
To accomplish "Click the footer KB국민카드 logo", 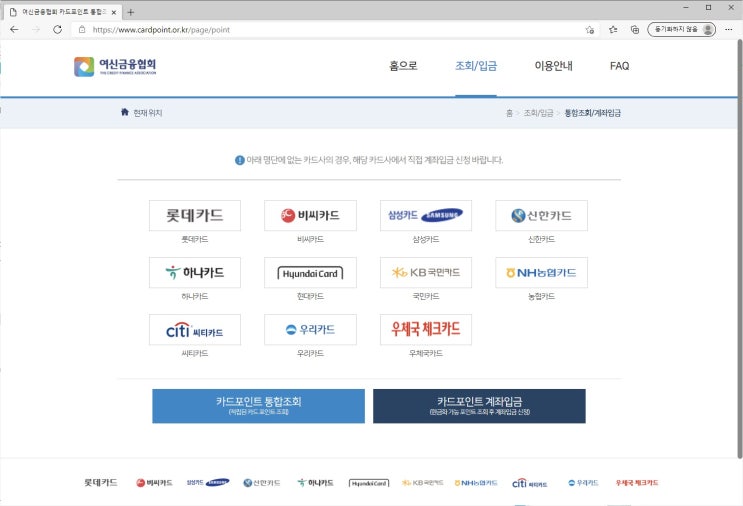I will point(422,483).
